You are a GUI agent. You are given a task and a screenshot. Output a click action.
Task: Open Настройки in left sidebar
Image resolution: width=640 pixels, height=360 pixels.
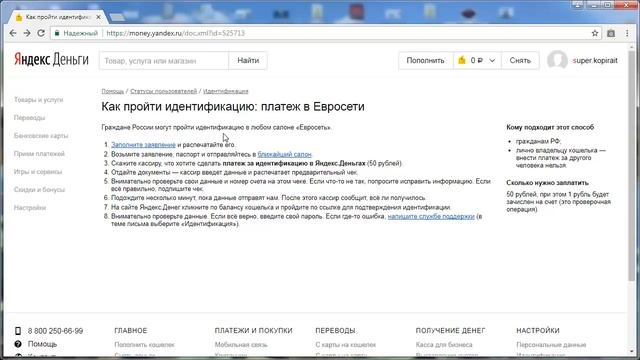tap(30, 207)
